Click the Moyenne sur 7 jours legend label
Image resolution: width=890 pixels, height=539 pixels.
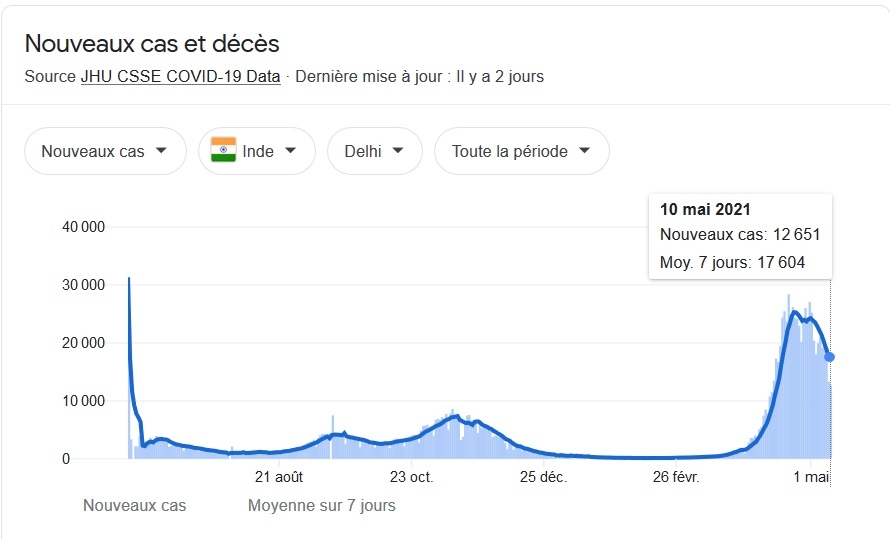[x=321, y=506]
